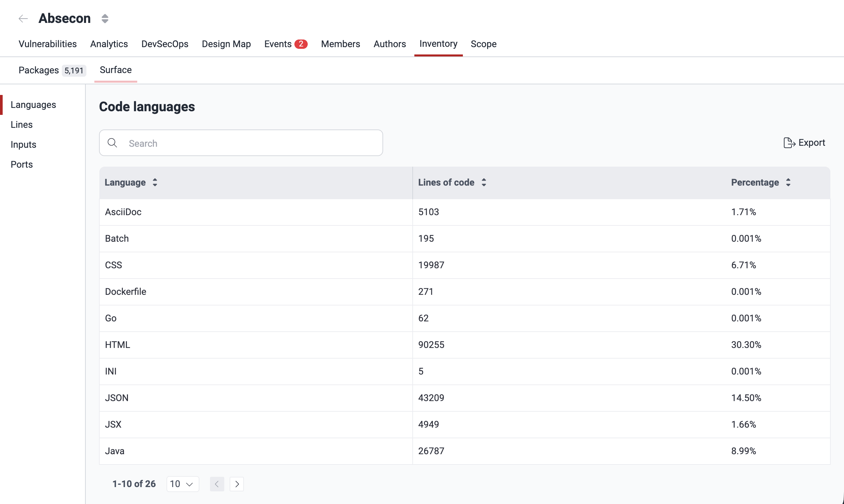Click inside the Search field
The image size is (844, 504).
[x=241, y=143]
